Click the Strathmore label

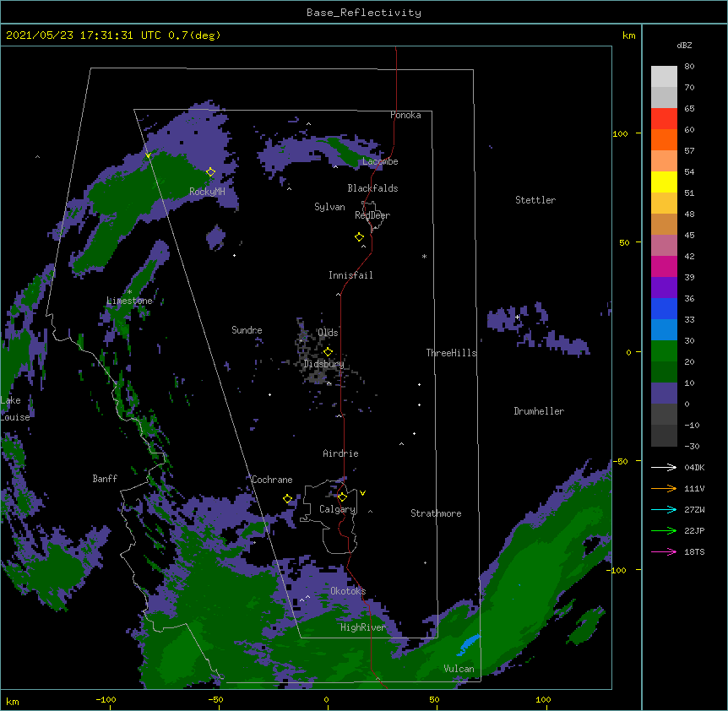tap(436, 513)
